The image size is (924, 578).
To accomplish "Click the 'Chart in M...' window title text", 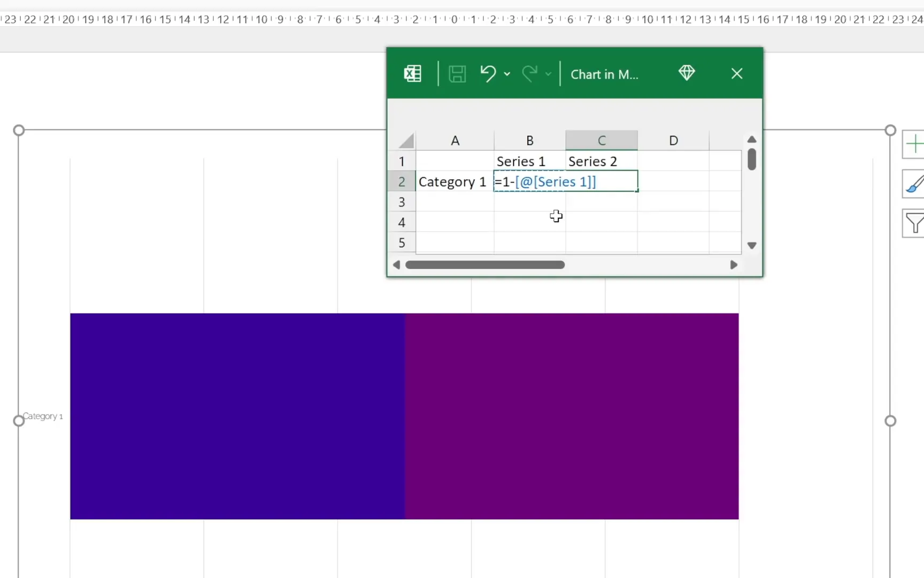I will point(604,74).
